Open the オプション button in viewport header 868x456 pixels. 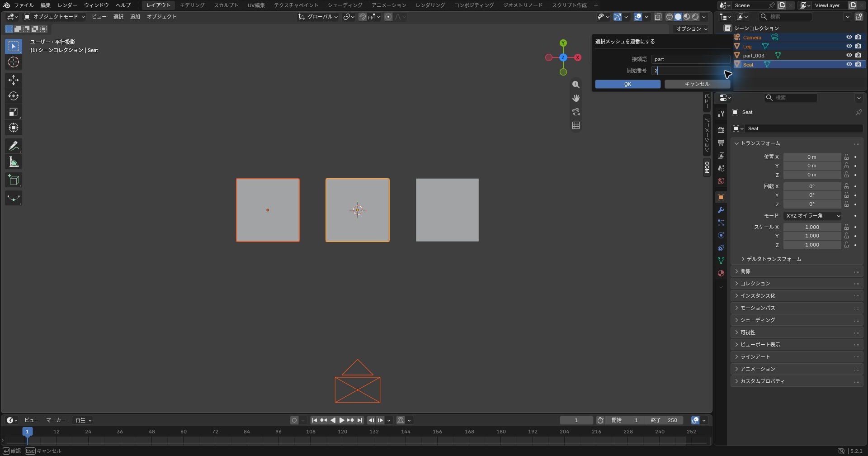tap(692, 28)
